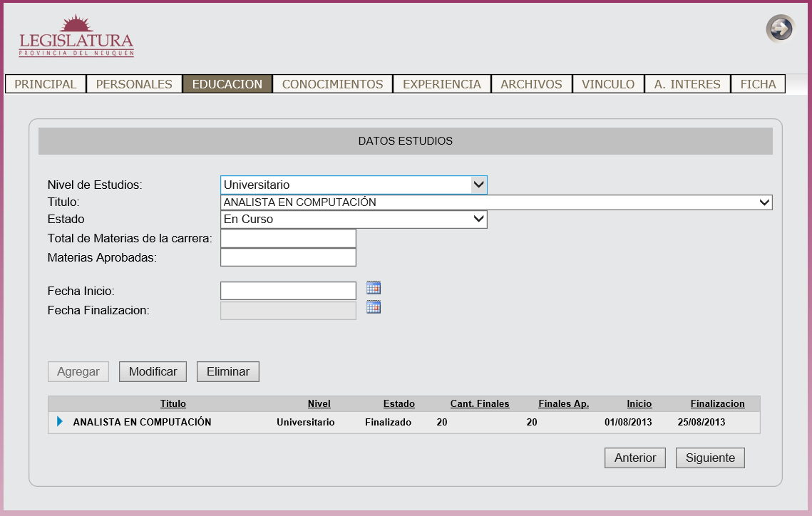The height and width of the screenshot is (516, 812).
Task: Click the Materias Aprobadas text field
Action: [288, 257]
